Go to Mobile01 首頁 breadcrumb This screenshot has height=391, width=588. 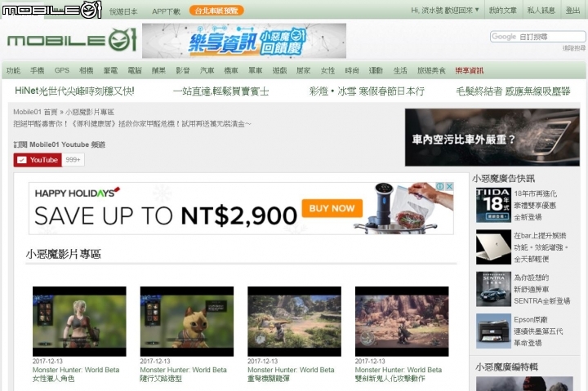click(x=35, y=112)
